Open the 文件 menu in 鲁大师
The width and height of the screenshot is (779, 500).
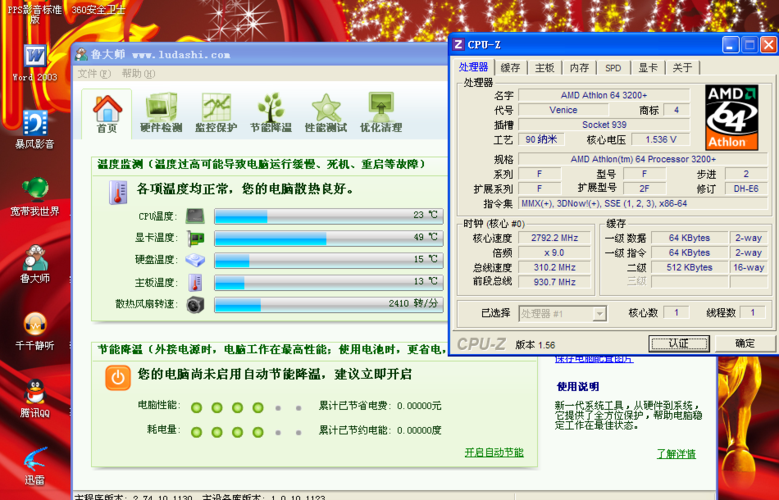(94, 74)
